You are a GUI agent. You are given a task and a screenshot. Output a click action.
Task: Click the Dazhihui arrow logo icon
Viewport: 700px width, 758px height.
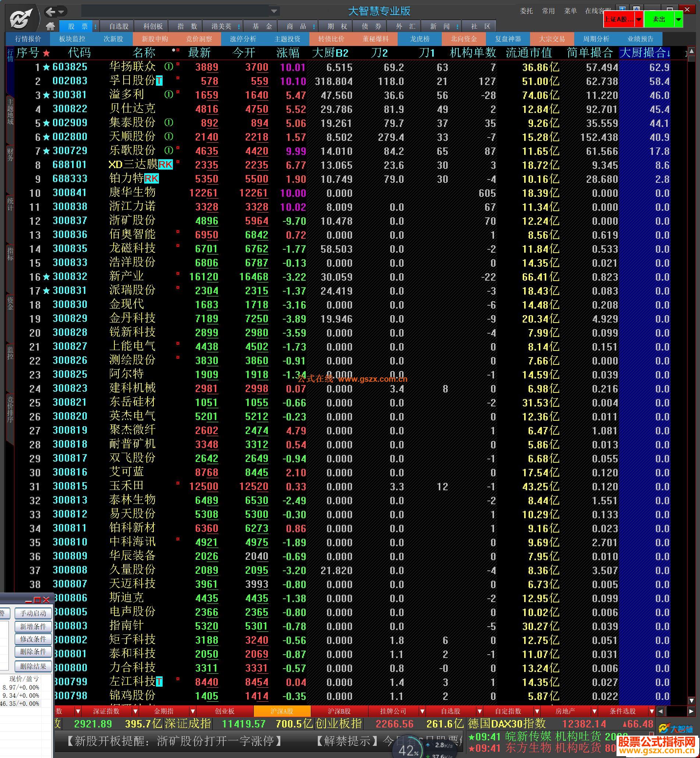[x=21, y=18]
